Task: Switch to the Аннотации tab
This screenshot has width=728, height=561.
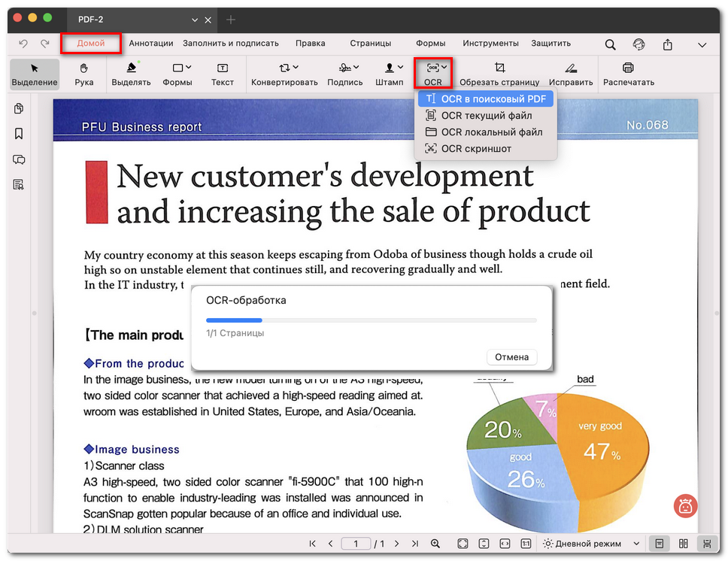Action: coord(150,43)
